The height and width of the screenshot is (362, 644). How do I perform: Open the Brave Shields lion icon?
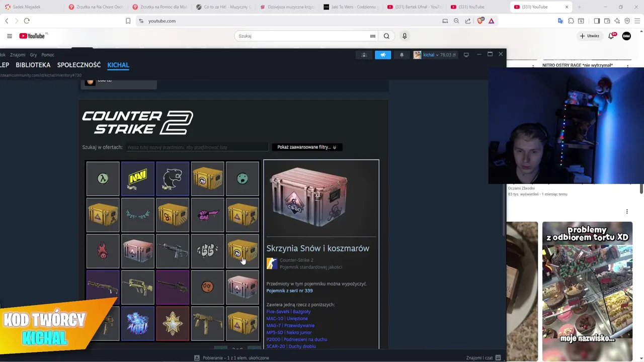480,21
